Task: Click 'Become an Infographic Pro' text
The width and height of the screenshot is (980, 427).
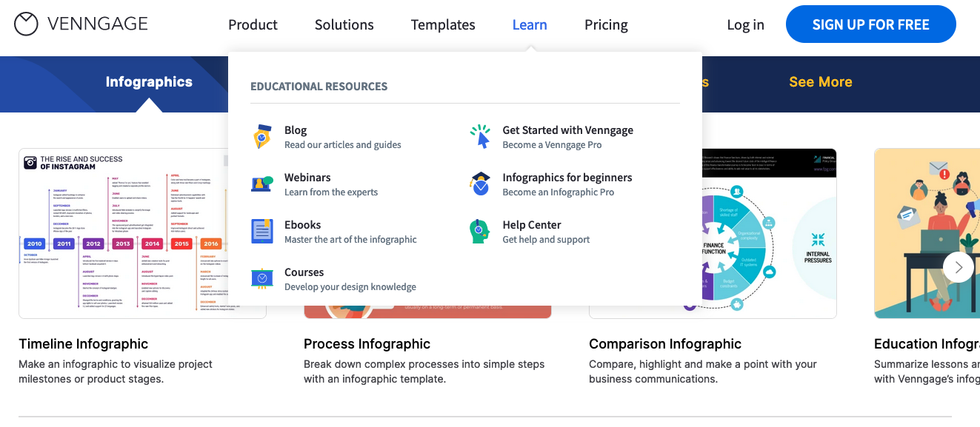Action: coord(559,192)
